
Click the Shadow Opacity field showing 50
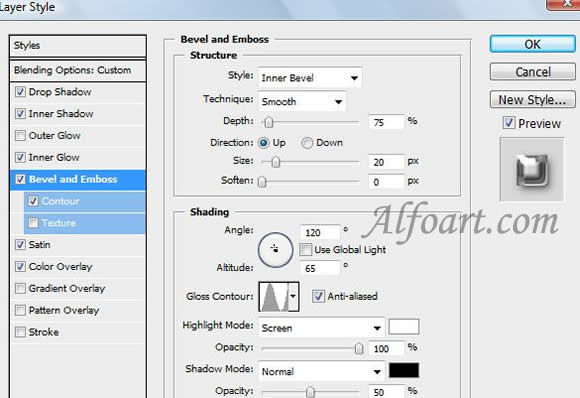386,392
